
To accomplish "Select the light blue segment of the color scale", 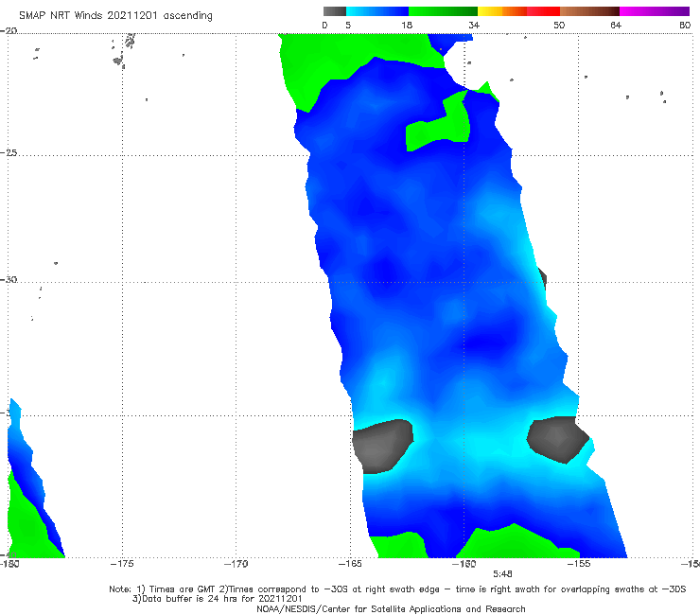I will click(x=377, y=11).
